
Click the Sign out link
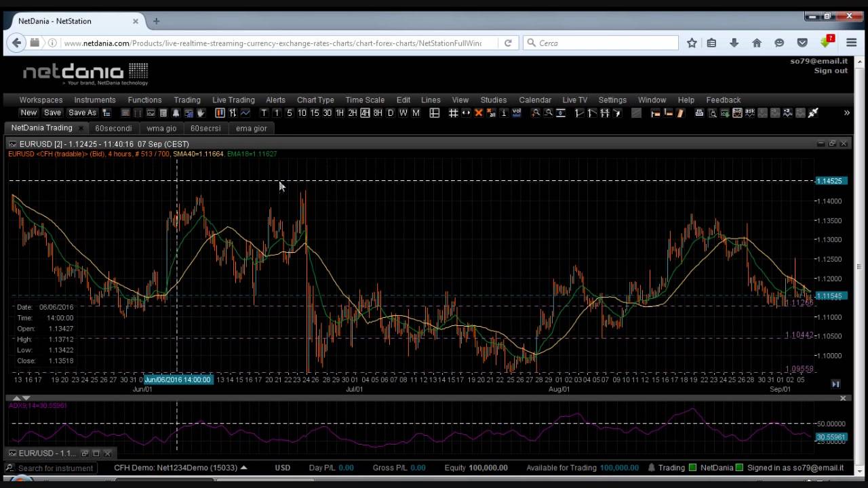coord(831,70)
